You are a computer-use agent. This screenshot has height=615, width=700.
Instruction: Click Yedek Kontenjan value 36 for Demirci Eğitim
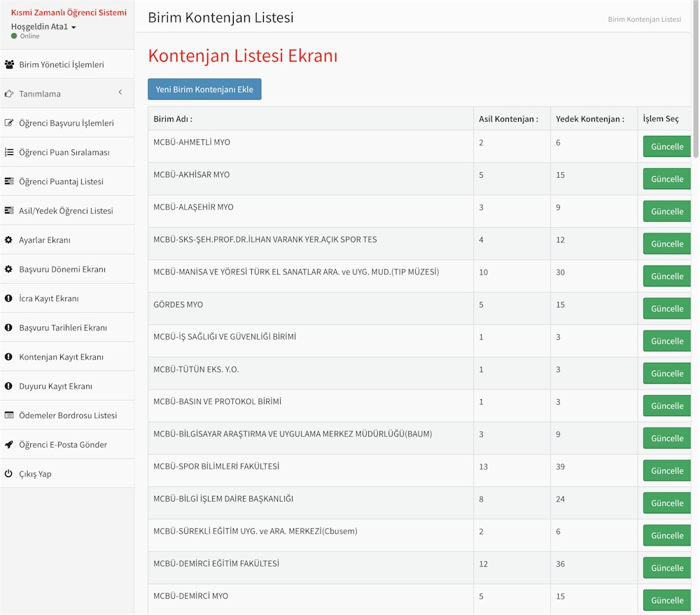[x=560, y=564]
